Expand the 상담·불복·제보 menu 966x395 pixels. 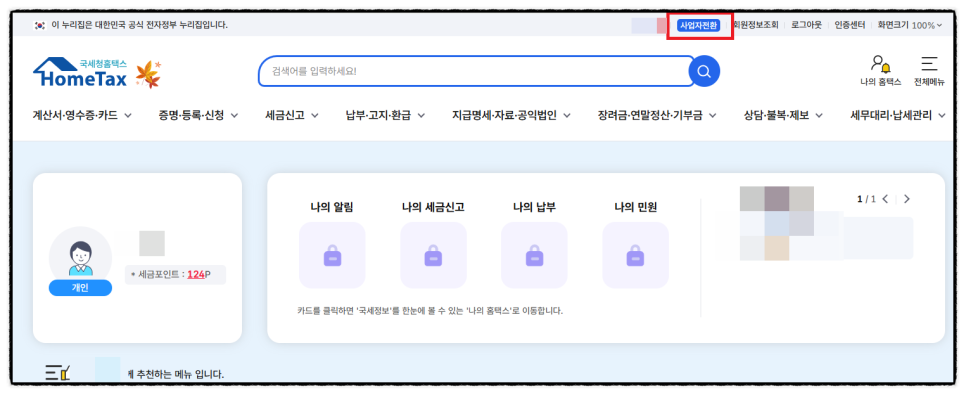click(784, 115)
